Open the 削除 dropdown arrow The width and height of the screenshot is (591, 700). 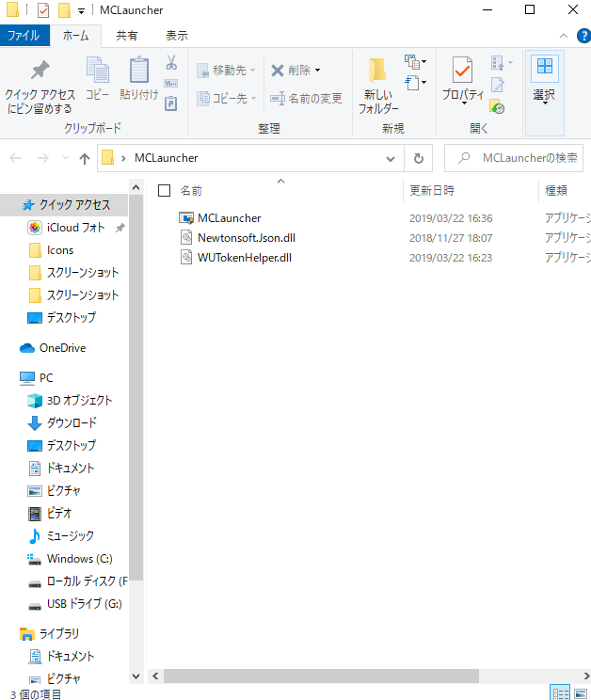[318, 70]
